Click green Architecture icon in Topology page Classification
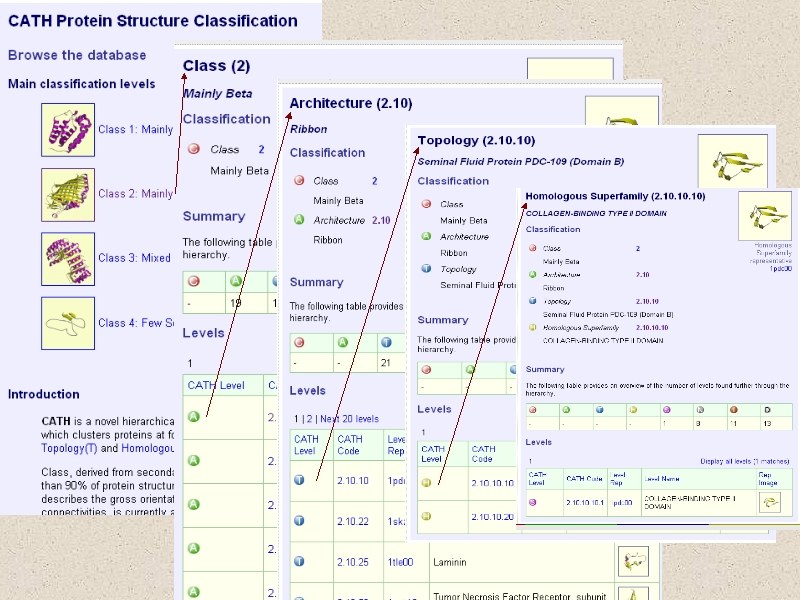The height and width of the screenshot is (600, 800). point(427,236)
